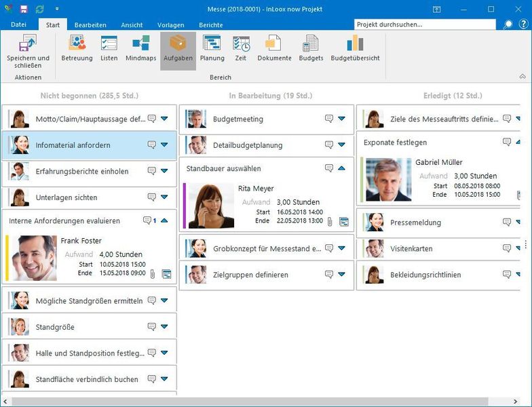Open comments for Pressemeldung task
532x407 pixels.
click(506, 222)
